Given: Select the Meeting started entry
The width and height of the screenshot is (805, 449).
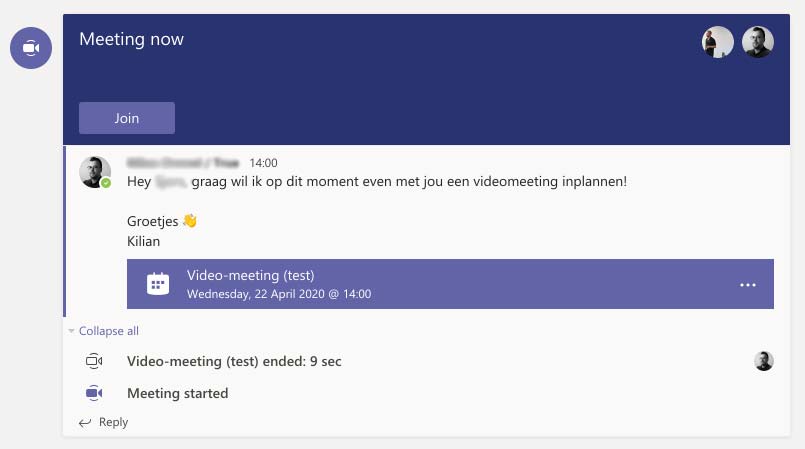Looking at the screenshot, I should point(178,393).
